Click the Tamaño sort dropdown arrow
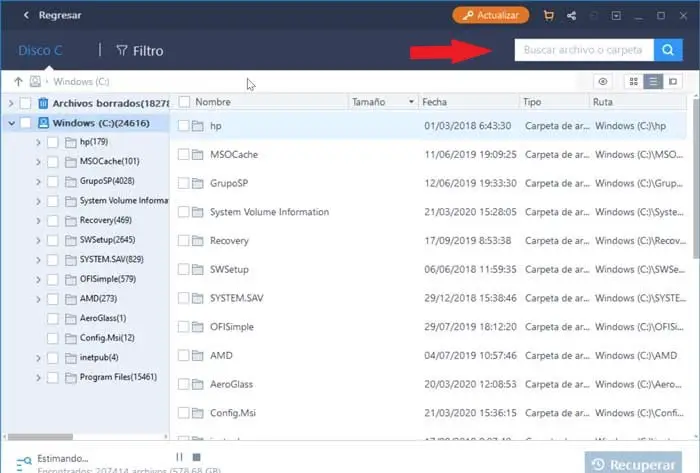This screenshot has height=473, width=700. [411, 102]
